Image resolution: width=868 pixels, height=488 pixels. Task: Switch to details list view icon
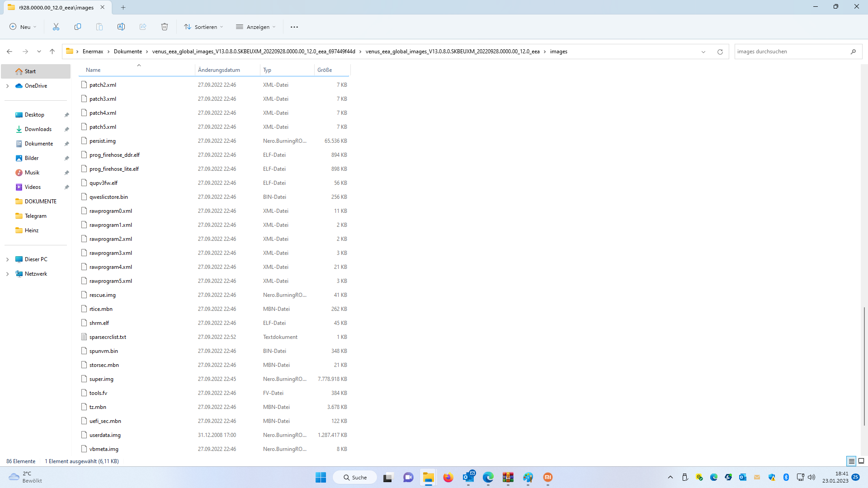(851, 461)
